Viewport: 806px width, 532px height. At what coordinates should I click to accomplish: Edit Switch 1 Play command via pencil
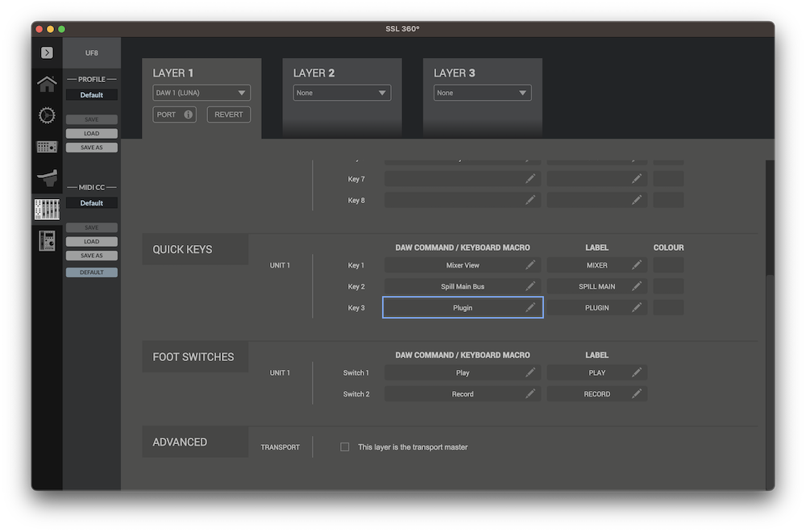[530, 372]
